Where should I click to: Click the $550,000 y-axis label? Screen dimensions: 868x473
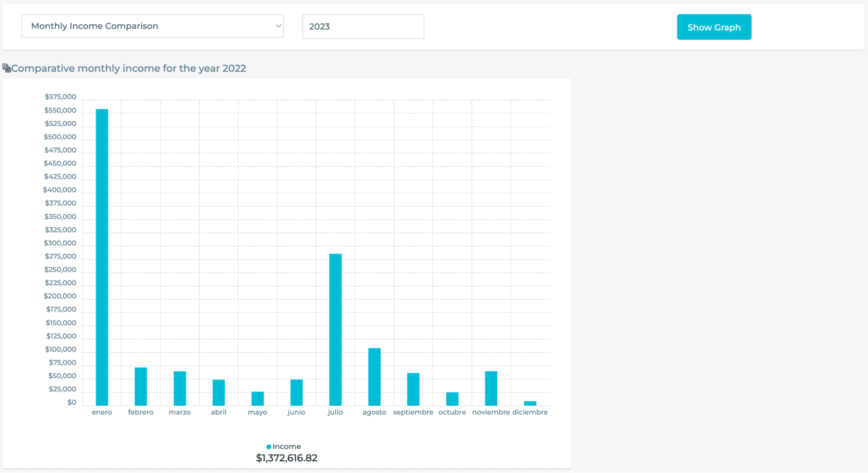point(60,110)
